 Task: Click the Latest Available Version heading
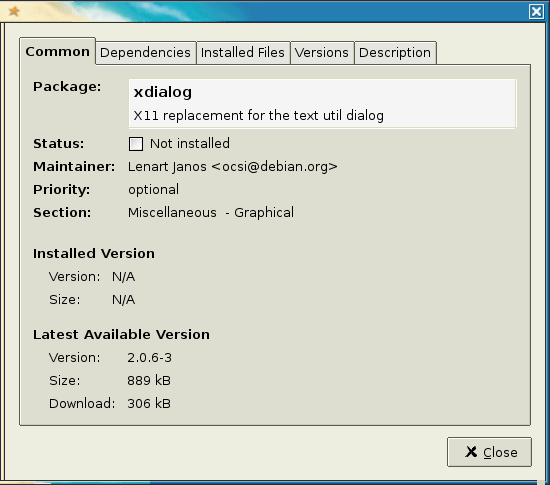pos(121,335)
